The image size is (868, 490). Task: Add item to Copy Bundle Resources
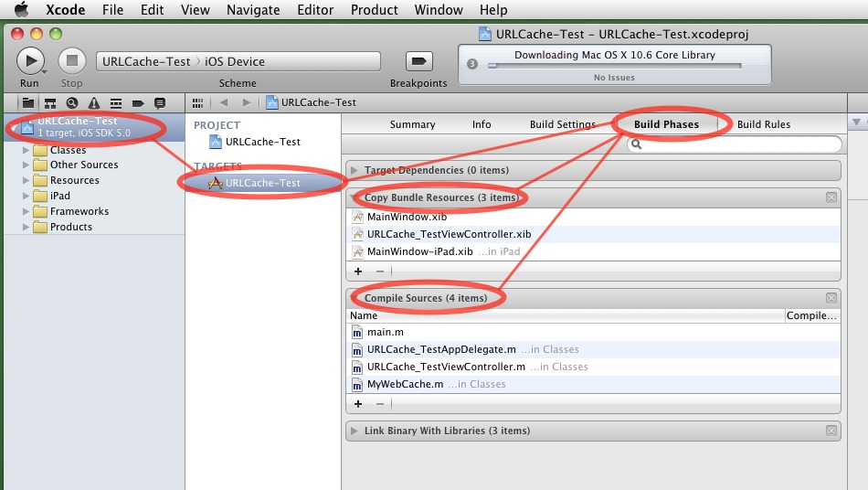click(x=358, y=272)
